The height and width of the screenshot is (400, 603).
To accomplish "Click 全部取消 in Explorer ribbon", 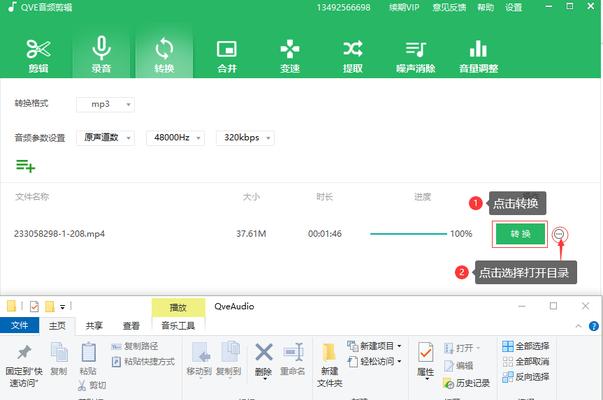I will coord(526,362).
